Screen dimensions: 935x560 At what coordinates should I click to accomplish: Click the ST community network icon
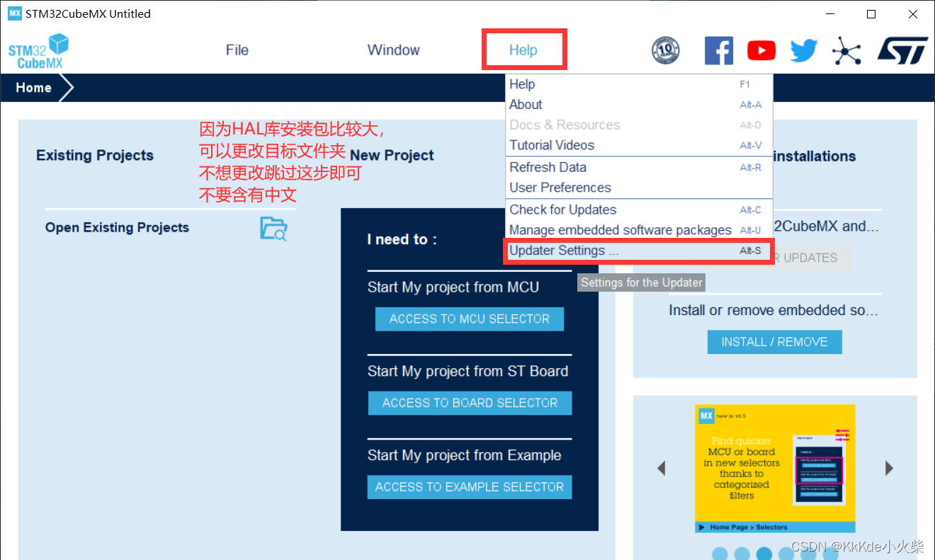(846, 50)
